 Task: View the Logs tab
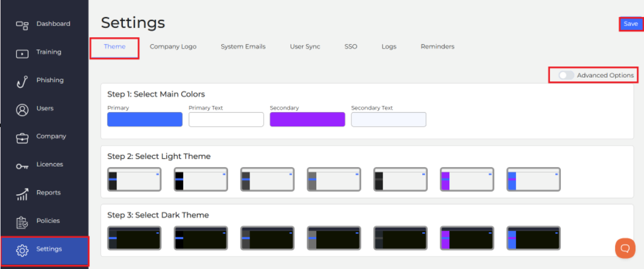pyautogui.click(x=389, y=46)
